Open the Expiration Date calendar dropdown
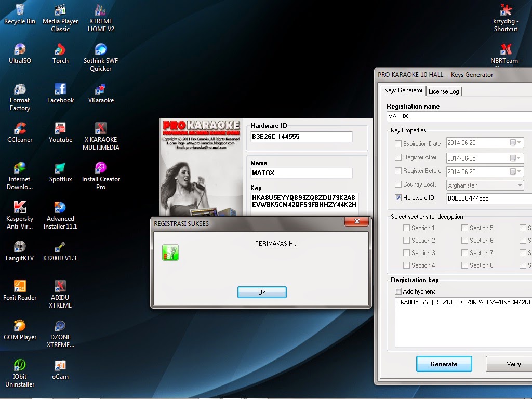The width and height of the screenshot is (532, 399). tap(516, 142)
